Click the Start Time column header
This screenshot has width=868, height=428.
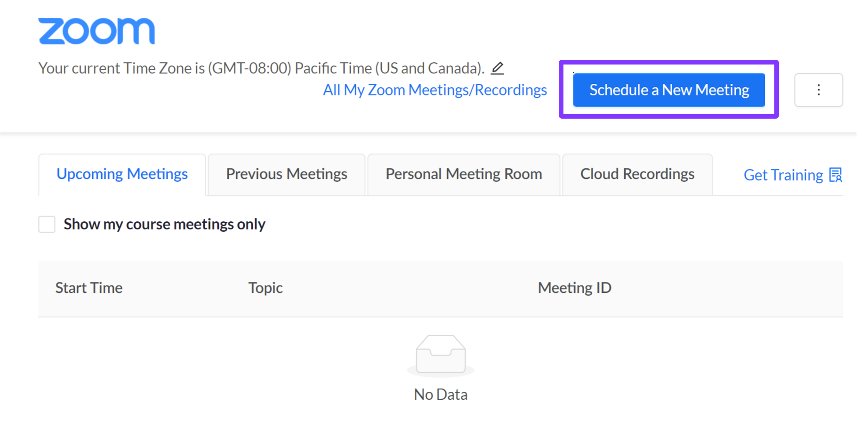pyautogui.click(x=88, y=288)
